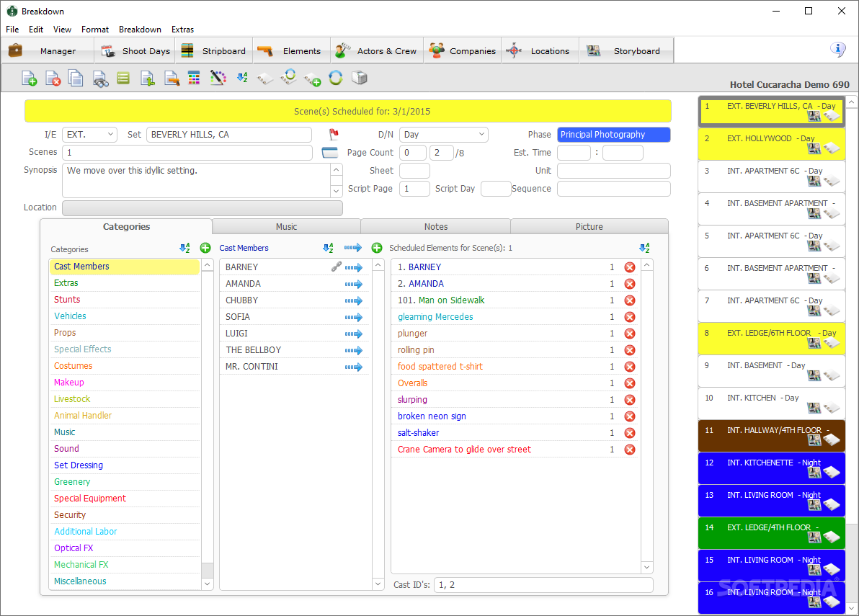Remove gleaming Mercedes from scheduled elements

point(630,317)
